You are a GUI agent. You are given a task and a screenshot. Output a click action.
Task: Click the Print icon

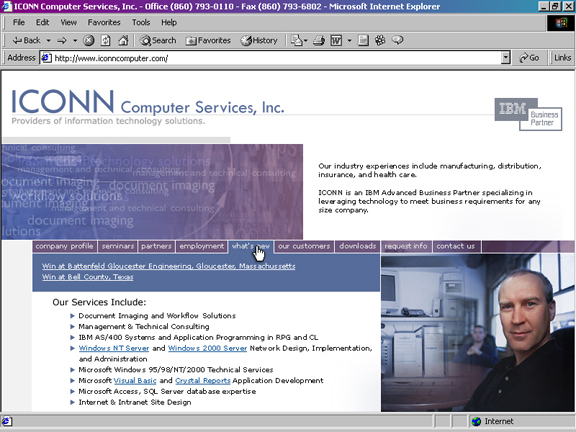click(318, 40)
